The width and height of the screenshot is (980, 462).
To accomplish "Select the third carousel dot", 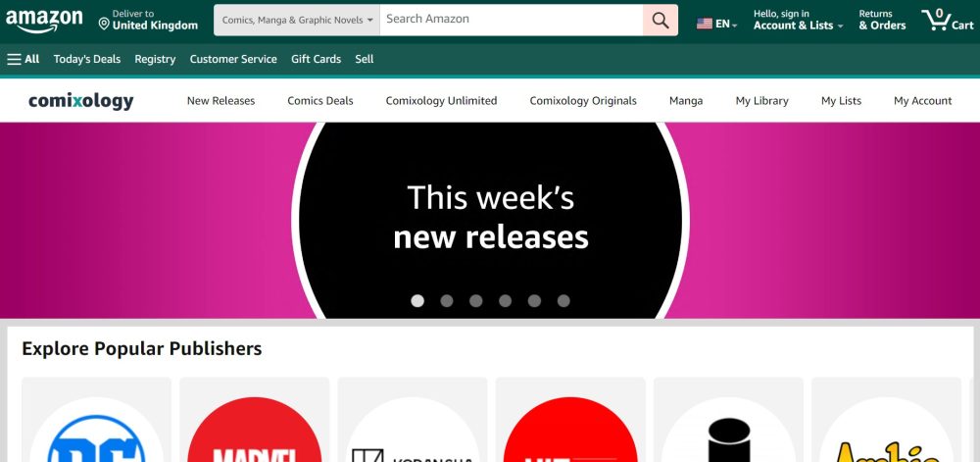I will [x=475, y=301].
